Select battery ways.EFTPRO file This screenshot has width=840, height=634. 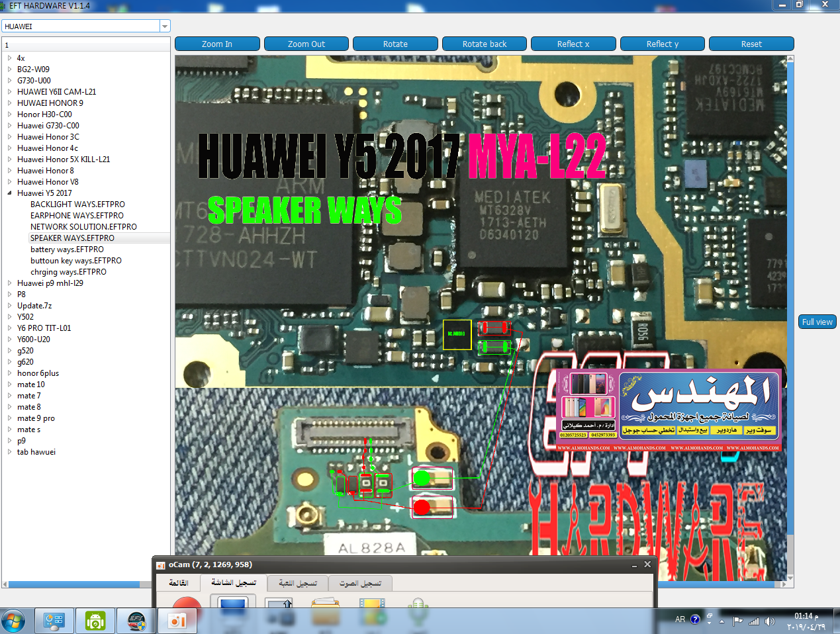point(67,249)
